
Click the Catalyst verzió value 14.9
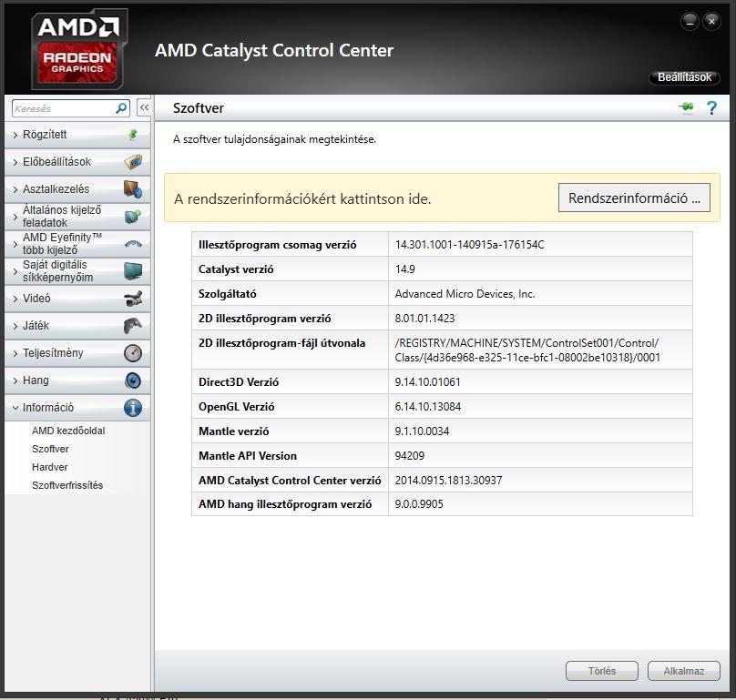404,269
